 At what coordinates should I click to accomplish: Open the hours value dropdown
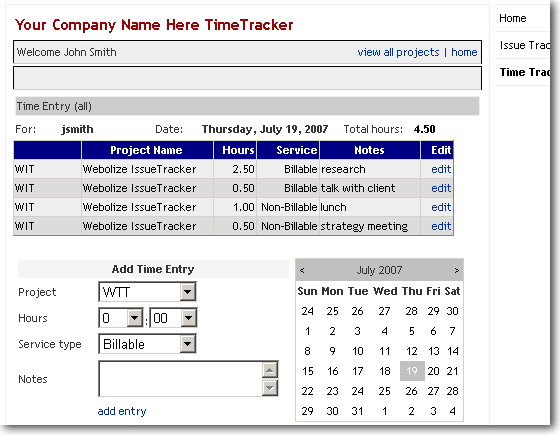click(134, 318)
